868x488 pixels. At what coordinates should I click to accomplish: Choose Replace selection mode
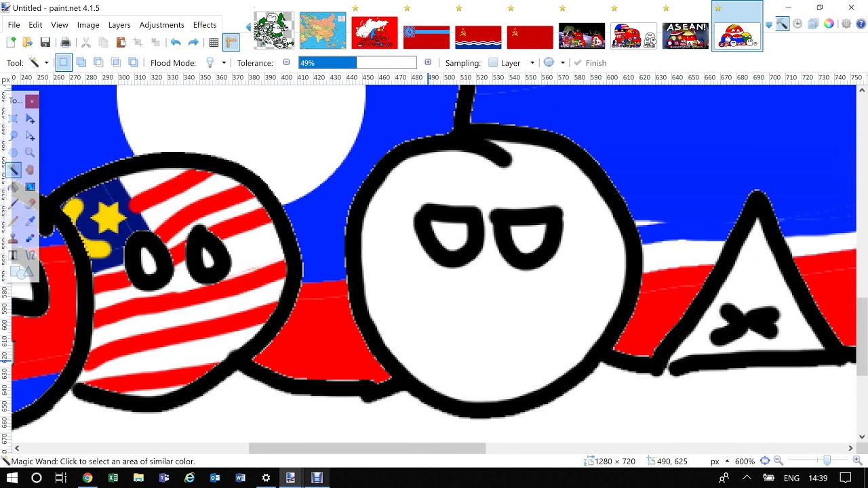(x=63, y=62)
